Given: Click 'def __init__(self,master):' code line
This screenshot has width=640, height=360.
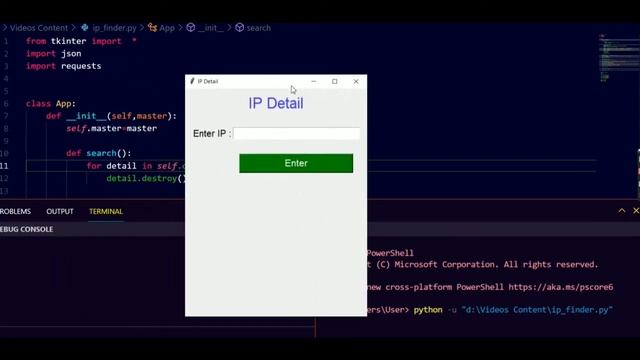Looking at the screenshot, I should point(111,116).
